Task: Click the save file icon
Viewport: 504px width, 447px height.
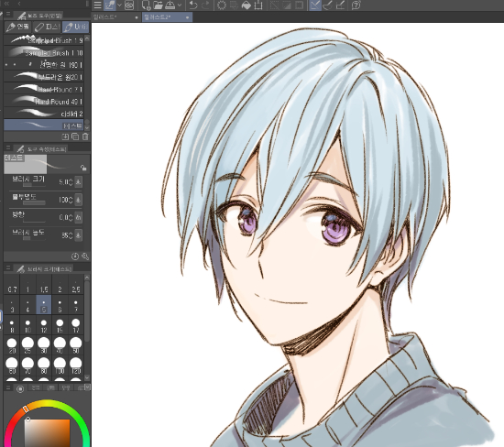Action: (x=170, y=5)
